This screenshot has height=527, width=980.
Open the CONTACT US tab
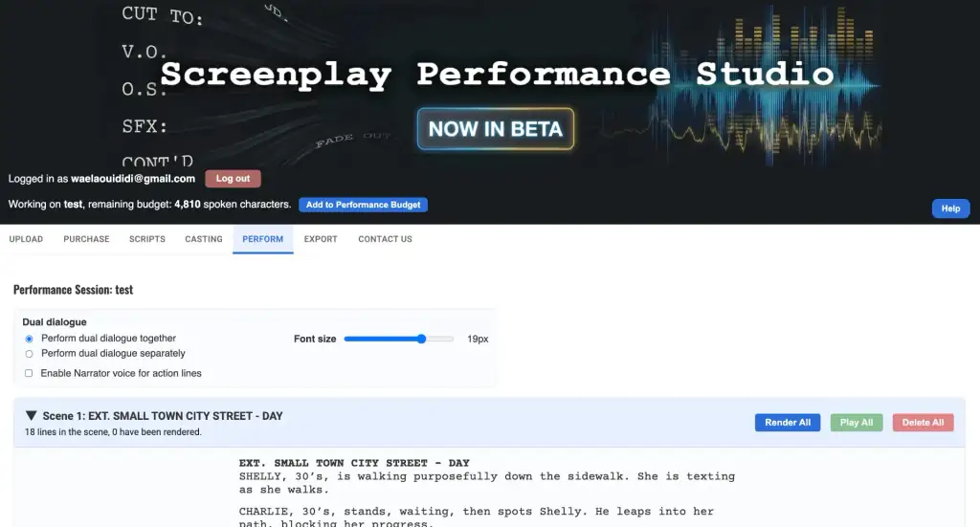385,239
